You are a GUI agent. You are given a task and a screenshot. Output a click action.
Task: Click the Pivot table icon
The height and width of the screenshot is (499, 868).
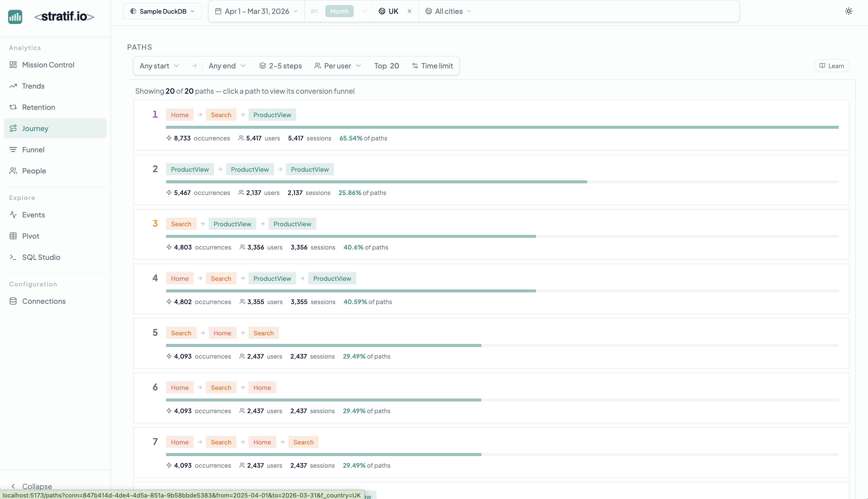[x=13, y=236]
